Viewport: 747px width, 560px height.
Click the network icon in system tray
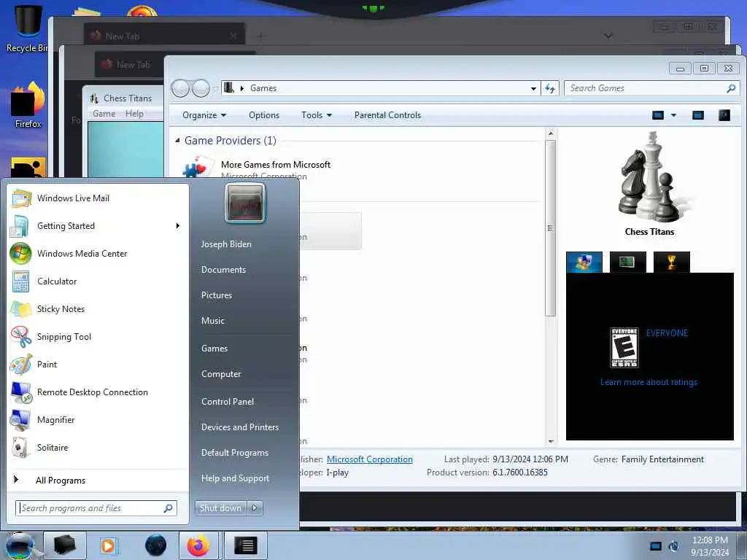tap(656, 546)
